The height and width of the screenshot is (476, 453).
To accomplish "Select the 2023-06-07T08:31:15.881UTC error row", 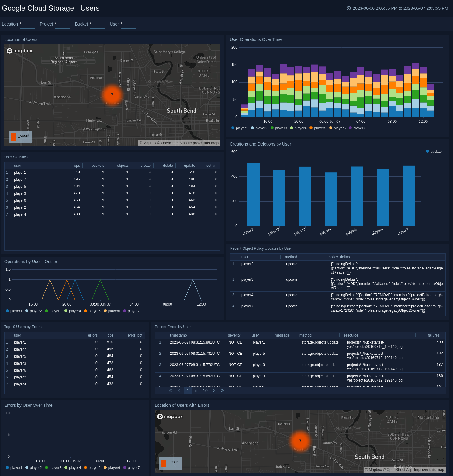I will pyautogui.click(x=300, y=344).
